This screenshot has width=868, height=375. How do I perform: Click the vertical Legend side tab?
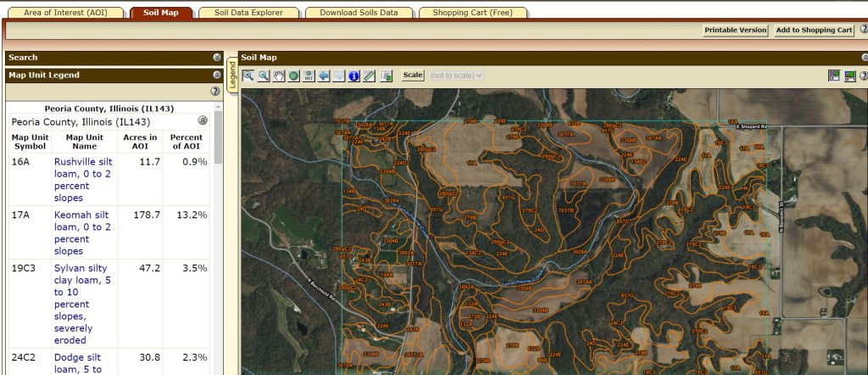tap(231, 74)
